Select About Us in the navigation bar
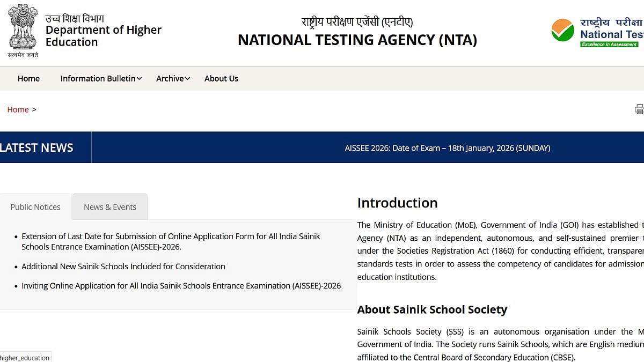644x362 pixels. [x=221, y=78]
